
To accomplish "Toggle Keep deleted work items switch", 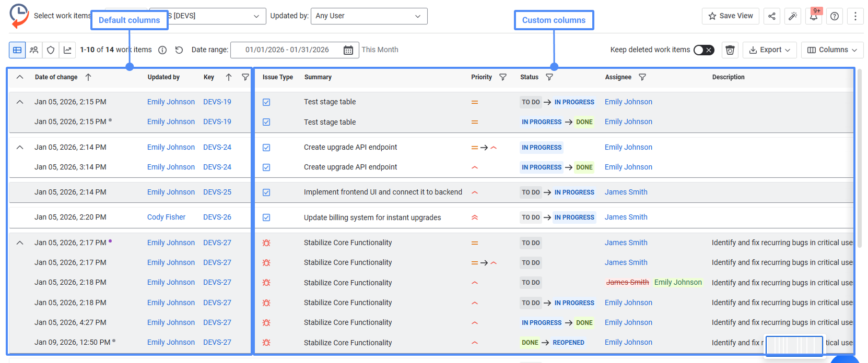I will (x=703, y=50).
